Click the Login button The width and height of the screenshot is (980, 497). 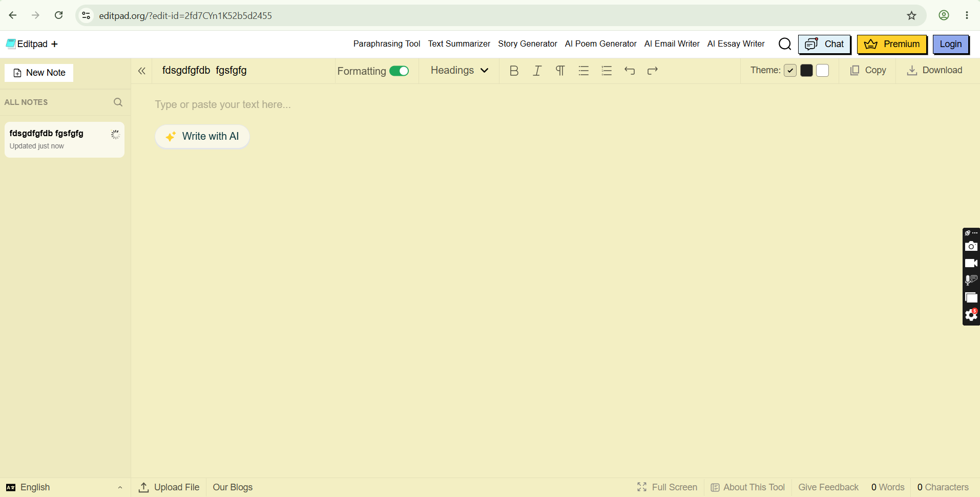click(x=951, y=45)
